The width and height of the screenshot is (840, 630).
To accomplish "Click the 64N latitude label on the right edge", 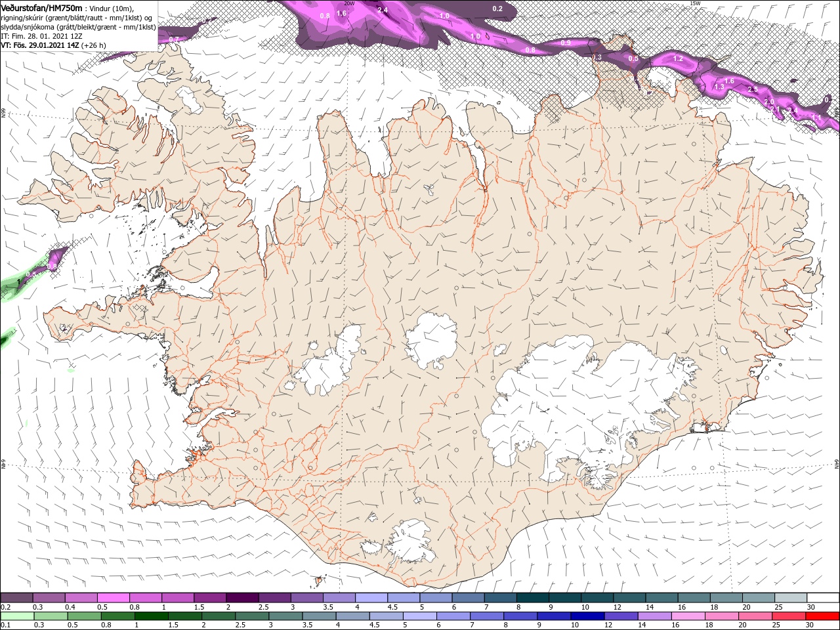I will (837, 463).
